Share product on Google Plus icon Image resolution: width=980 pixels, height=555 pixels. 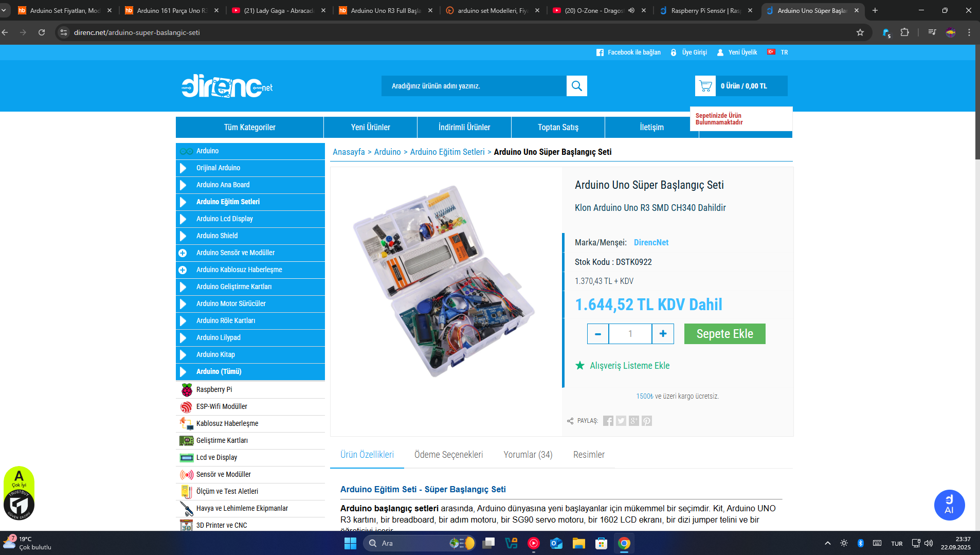(634, 421)
